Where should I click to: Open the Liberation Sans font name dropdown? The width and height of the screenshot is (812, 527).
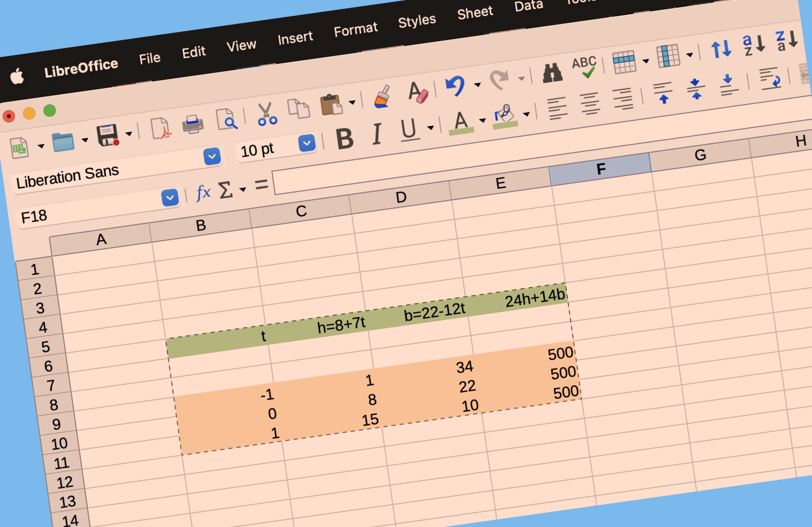point(212,156)
